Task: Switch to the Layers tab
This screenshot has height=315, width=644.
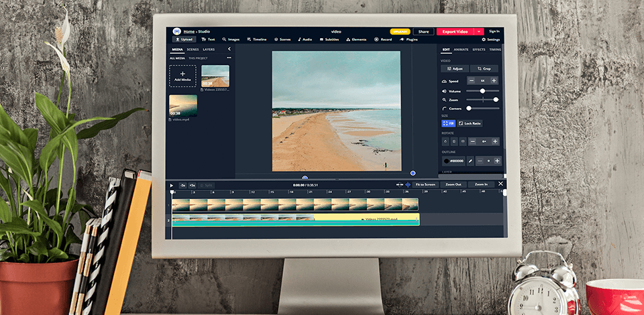Action: (209, 49)
